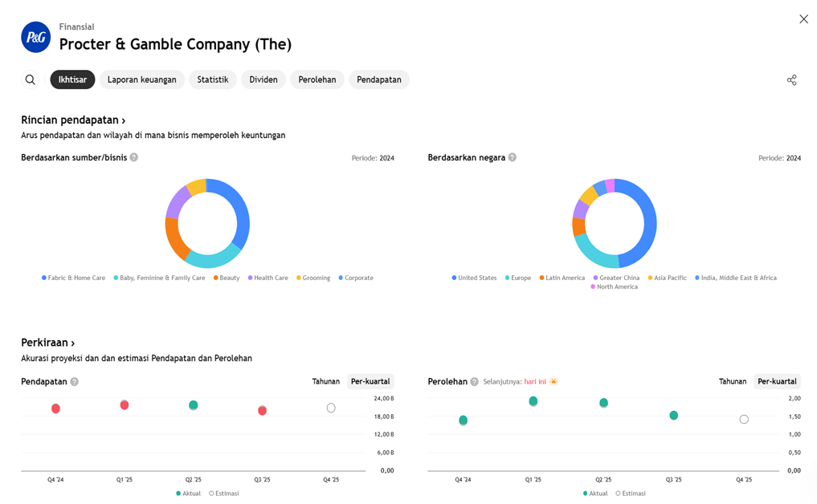Image resolution: width=817 pixels, height=504 pixels.
Task: Click the '18,00 B' axis value
Action: tap(384, 417)
